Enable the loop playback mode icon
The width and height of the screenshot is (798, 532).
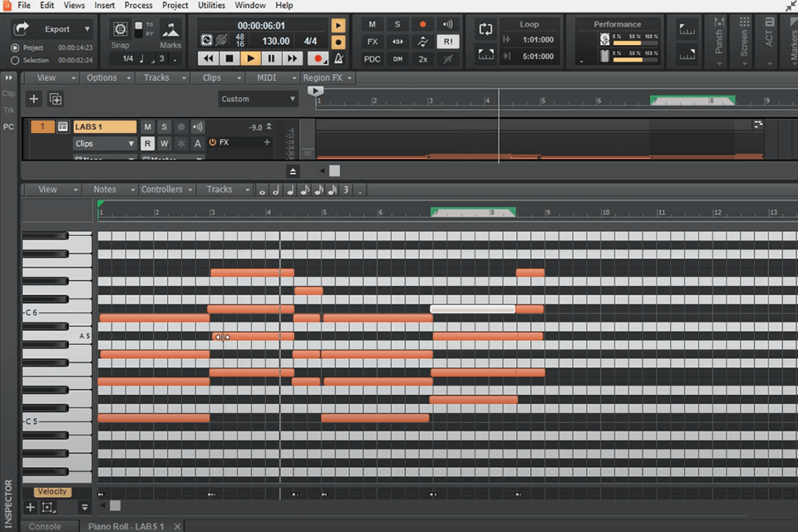tap(485, 28)
